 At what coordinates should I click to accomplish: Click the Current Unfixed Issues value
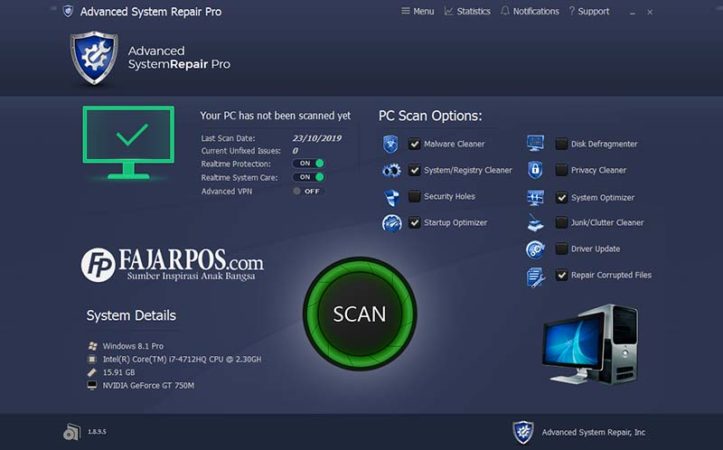pyautogui.click(x=295, y=151)
